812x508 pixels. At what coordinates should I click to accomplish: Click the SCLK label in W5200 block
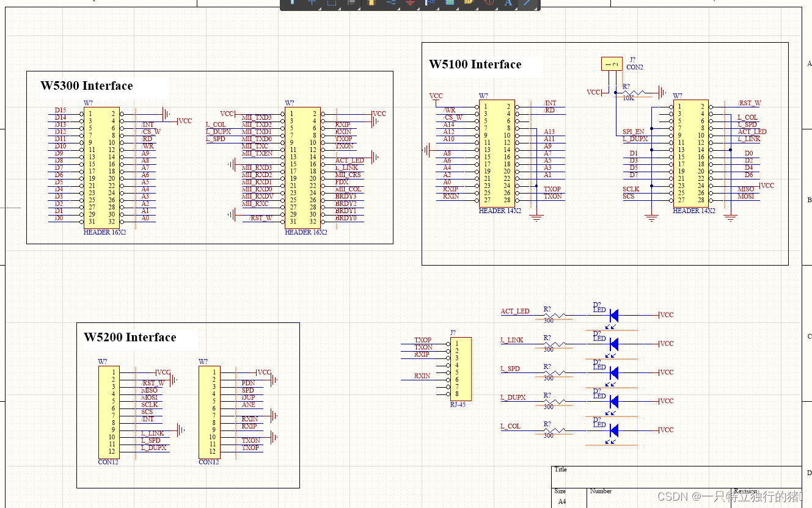[150, 404]
